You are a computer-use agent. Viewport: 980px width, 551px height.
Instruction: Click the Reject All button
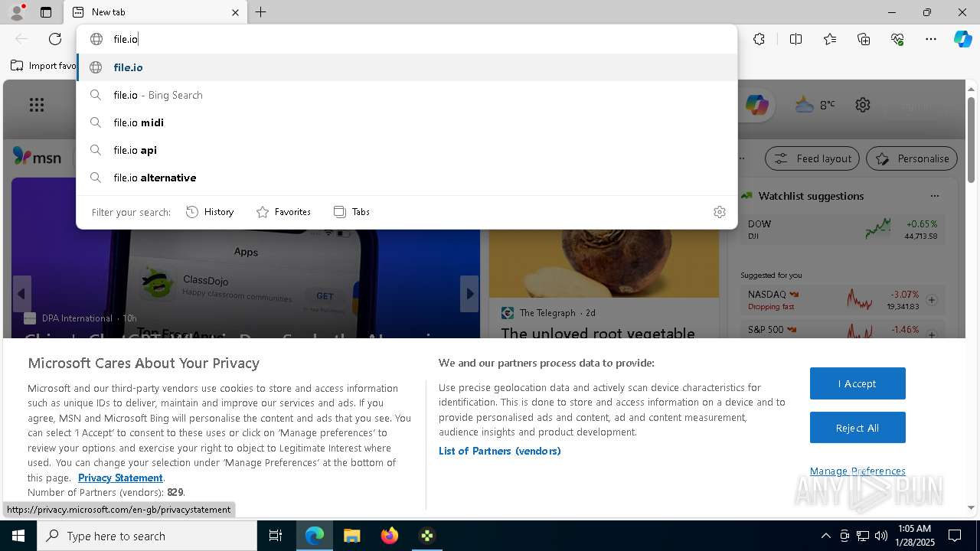(x=857, y=428)
